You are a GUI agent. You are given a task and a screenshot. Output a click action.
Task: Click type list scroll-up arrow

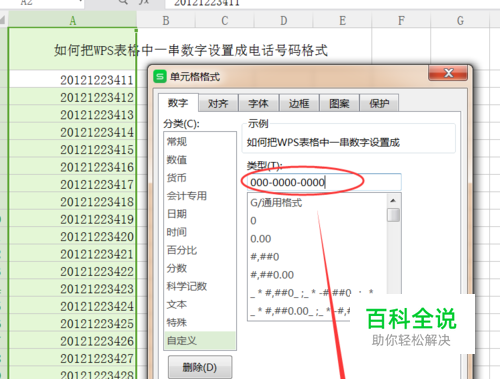coord(393,200)
